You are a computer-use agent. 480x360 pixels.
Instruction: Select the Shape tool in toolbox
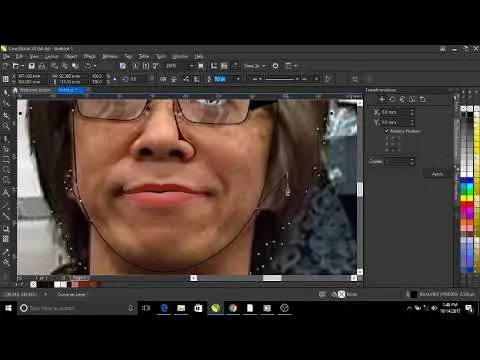click(6, 103)
